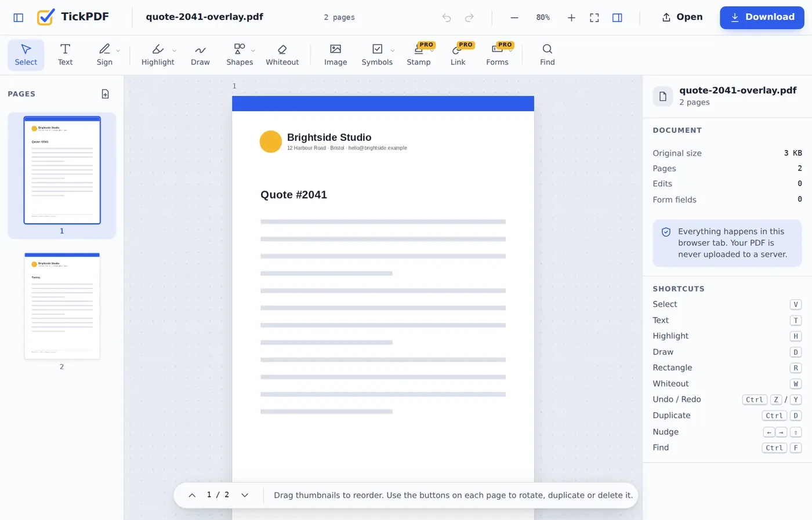The image size is (812, 520).
Task: Click the Form fields row
Action: 727,199
